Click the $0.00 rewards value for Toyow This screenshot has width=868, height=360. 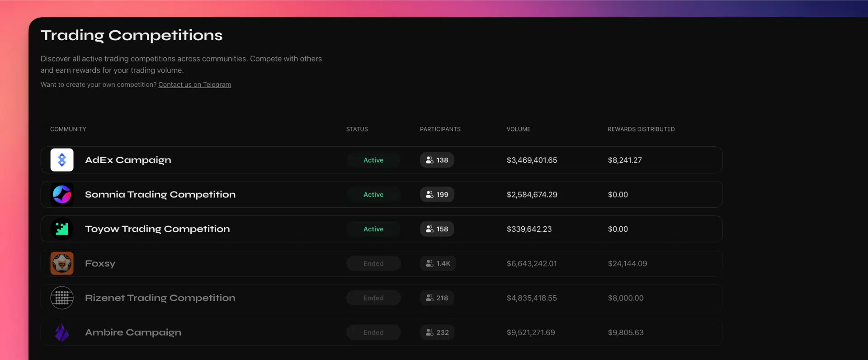(x=618, y=229)
